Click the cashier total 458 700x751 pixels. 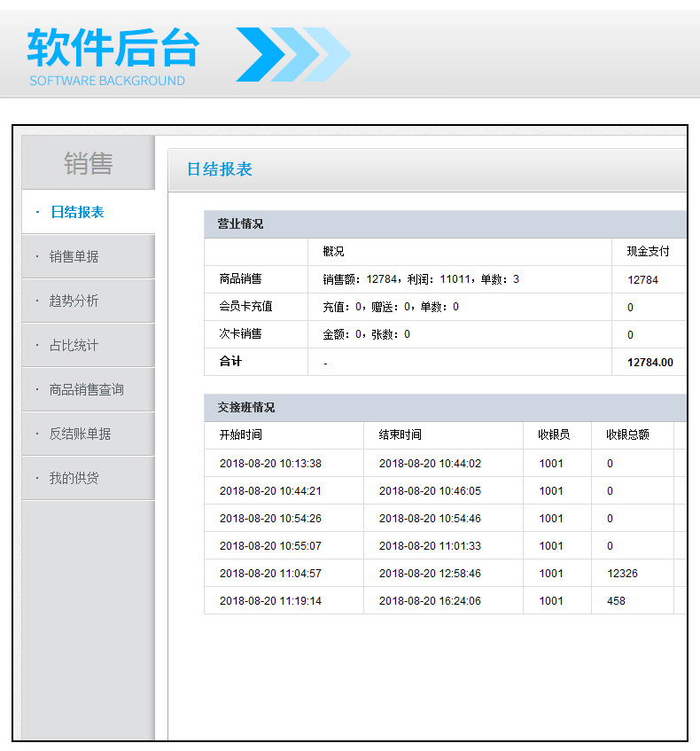(616, 600)
